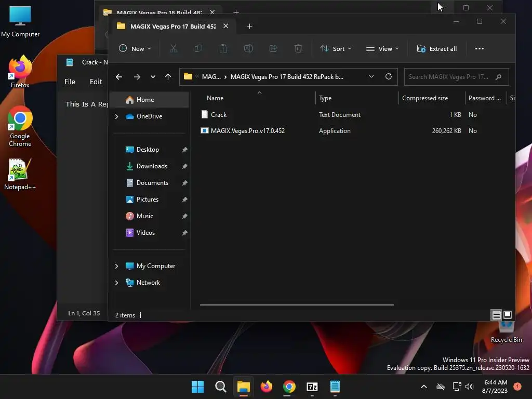This screenshot has width=532, height=399.
Task: Click the Refresh button beside address bar
Action: coord(389,76)
